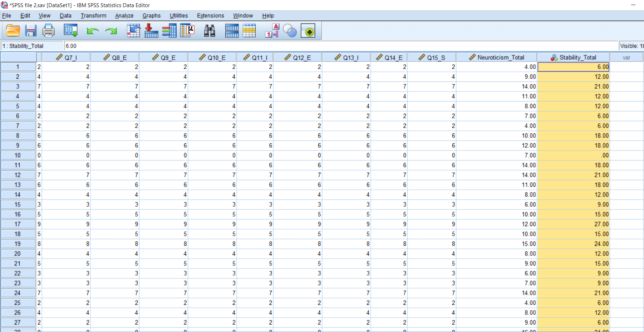Insert a new case
644x332 pixels.
[x=231, y=31]
